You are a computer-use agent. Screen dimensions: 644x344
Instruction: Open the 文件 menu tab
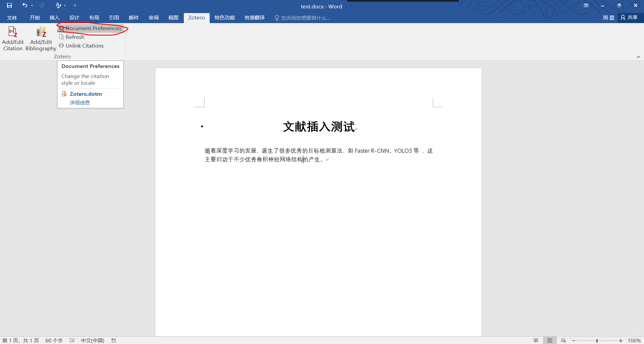pos(12,18)
